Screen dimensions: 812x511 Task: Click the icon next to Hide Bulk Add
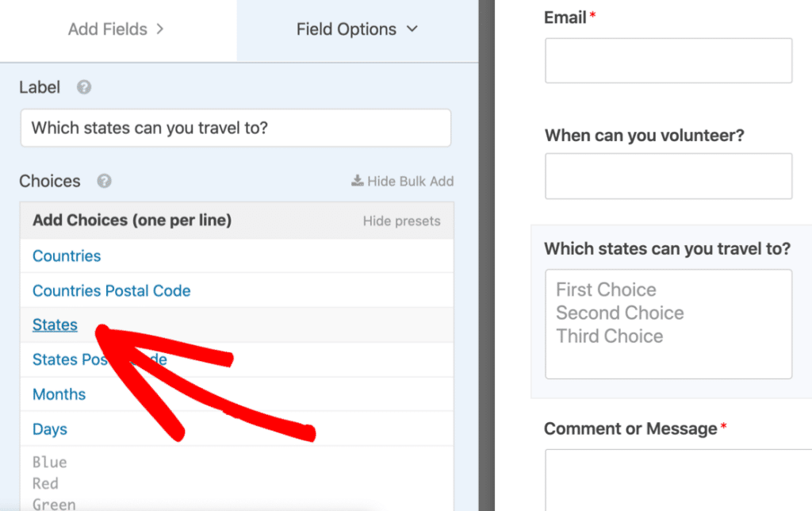357,181
